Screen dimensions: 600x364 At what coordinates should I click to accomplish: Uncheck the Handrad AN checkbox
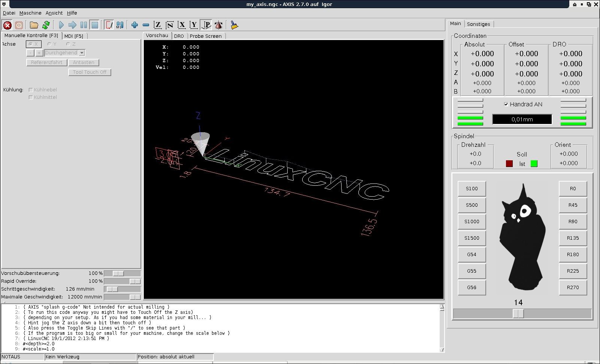click(x=506, y=104)
